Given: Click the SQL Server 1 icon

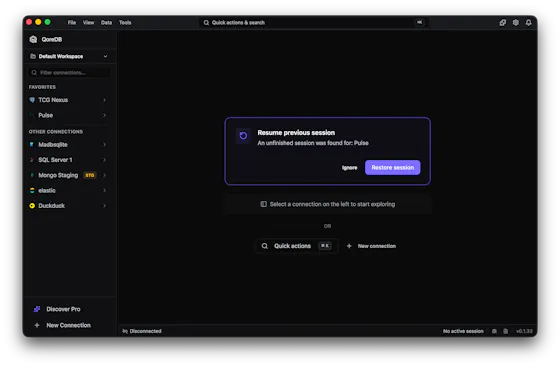Looking at the screenshot, I should [x=32, y=160].
